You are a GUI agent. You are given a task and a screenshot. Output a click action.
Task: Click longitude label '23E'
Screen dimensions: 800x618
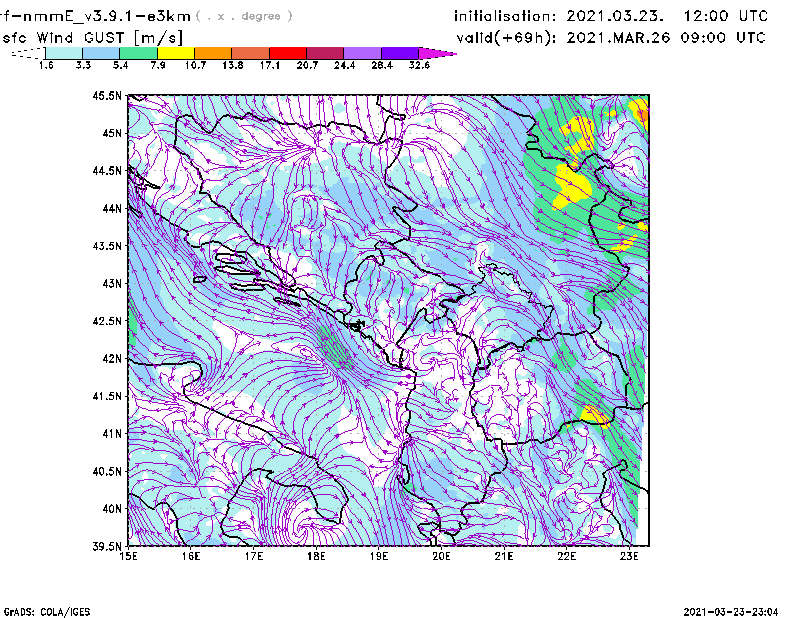click(629, 556)
